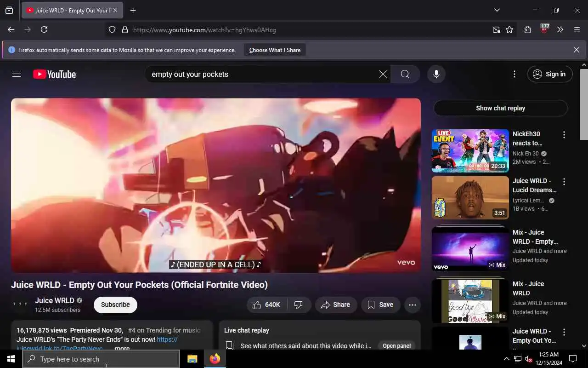The image size is (588, 368).
Task: Sign in to YouTube
Action: 550,74
